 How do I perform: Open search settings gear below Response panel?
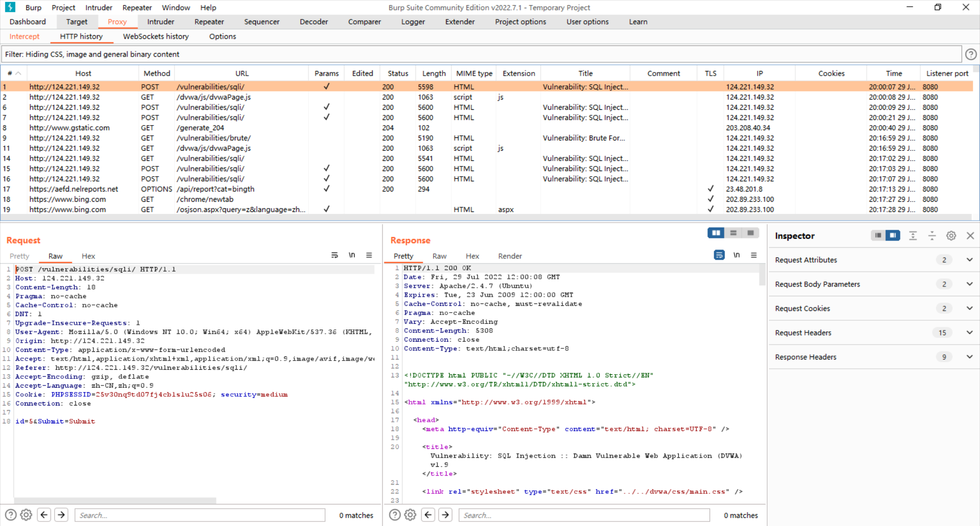coord(410,515)
